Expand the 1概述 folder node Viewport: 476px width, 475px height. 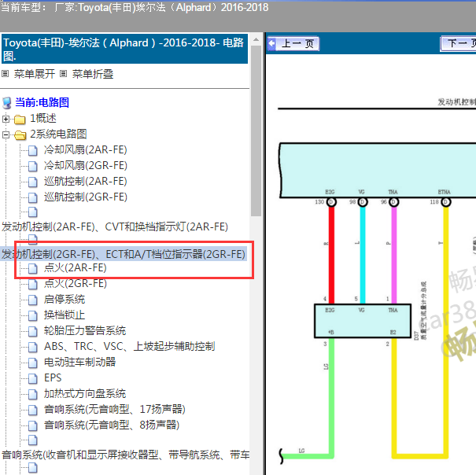[6, 119]
